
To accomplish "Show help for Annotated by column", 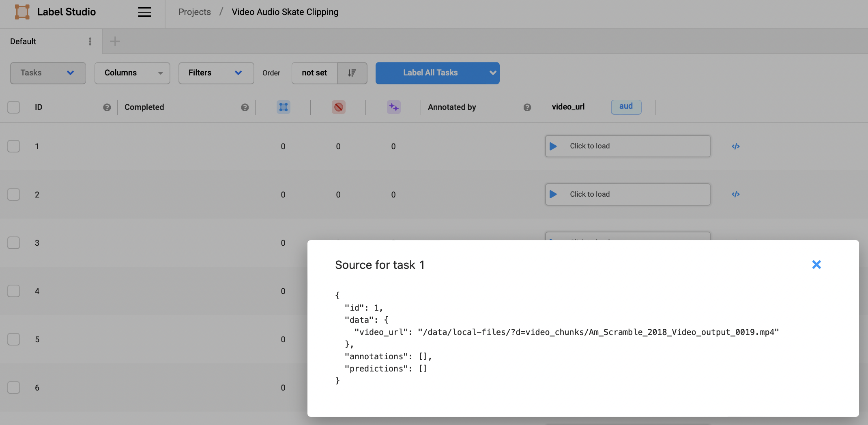I will [527, 107].
